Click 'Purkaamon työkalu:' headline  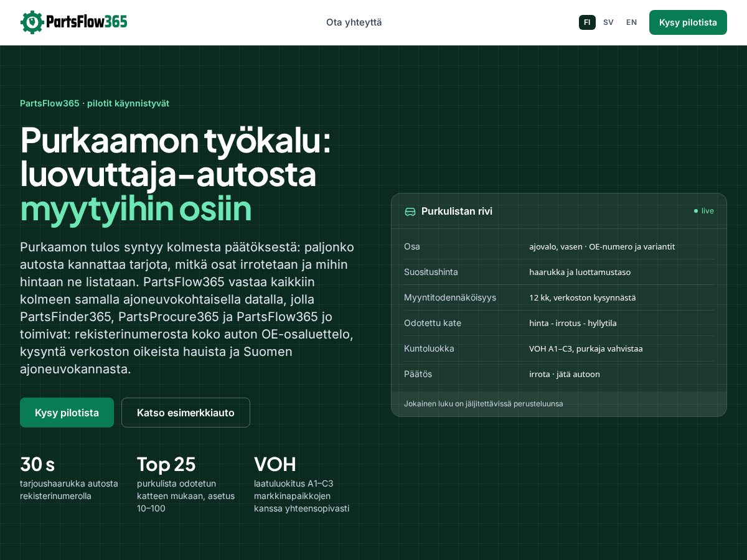pos(176,140)
